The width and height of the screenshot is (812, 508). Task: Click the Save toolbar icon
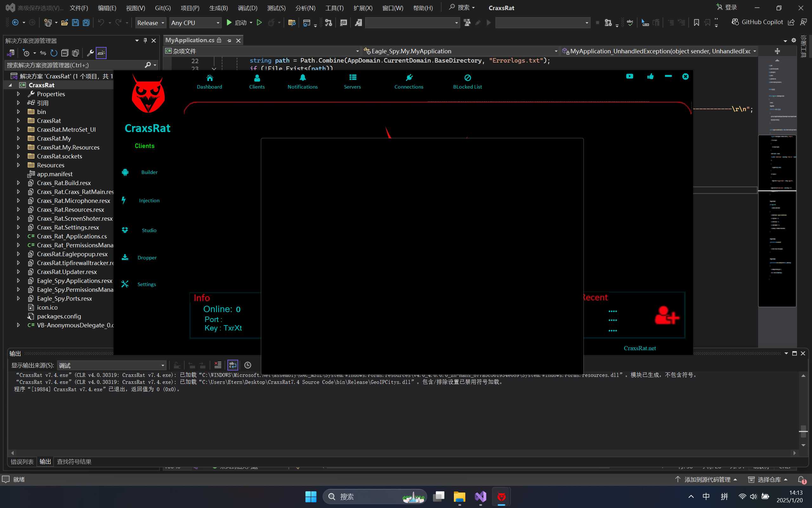[75, 23]
